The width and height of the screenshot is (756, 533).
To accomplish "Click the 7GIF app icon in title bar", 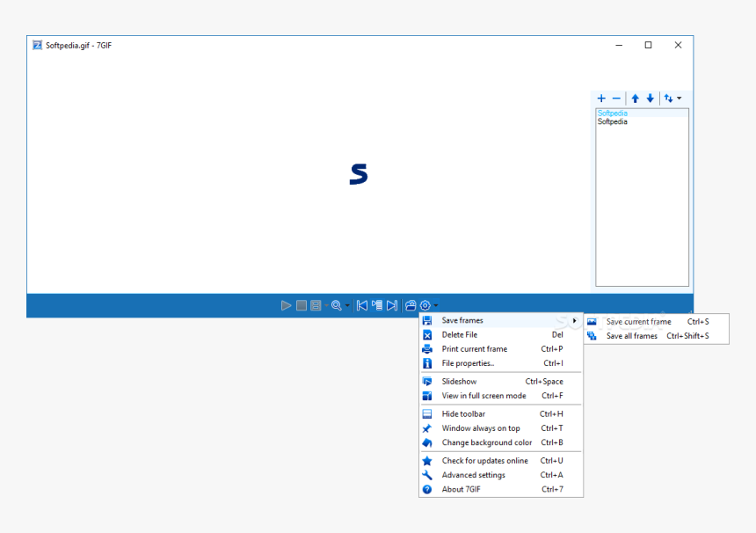I will (x=37, y=46).
